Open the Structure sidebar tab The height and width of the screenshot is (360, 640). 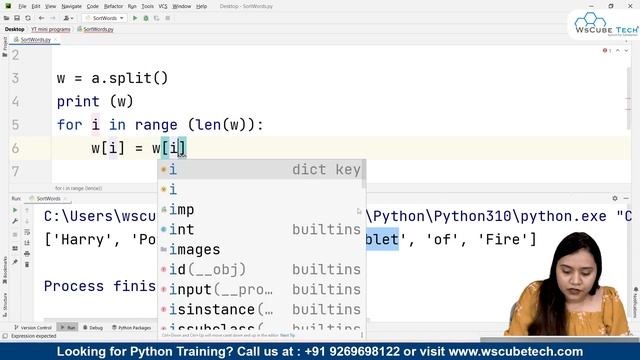(x=5, y=304)
